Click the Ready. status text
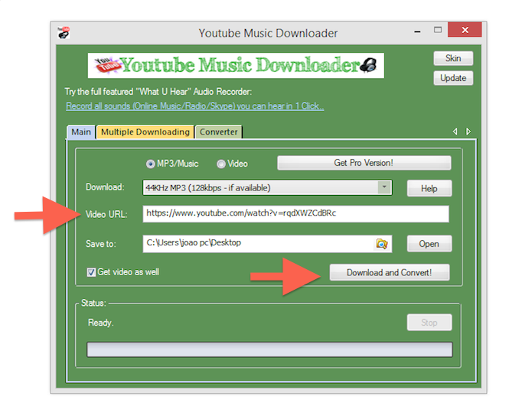The height and width of the screenshot is (406, 532). pyautogui.click(x=100, y=323)
